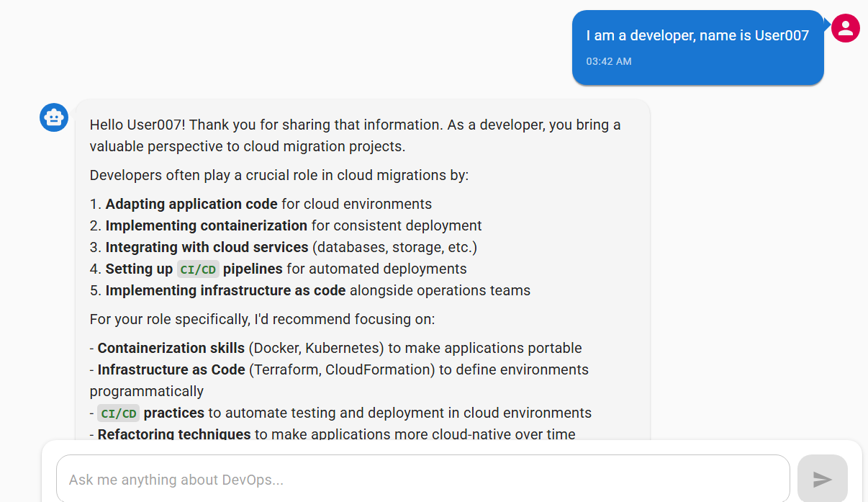The width and height of the screenshot is (868, 502).
Task: Click 'Integrating with cloud services' list item
Action: pos(207,247)
